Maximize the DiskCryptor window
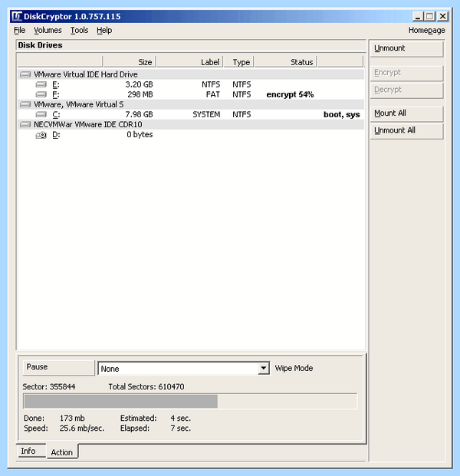The width and height of the screenshot is (460, 476). point(429,16)
